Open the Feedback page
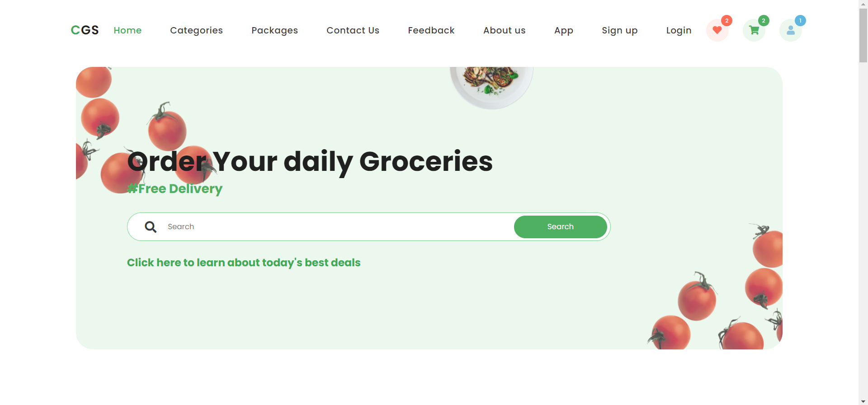868x405 pixels. 431,30
